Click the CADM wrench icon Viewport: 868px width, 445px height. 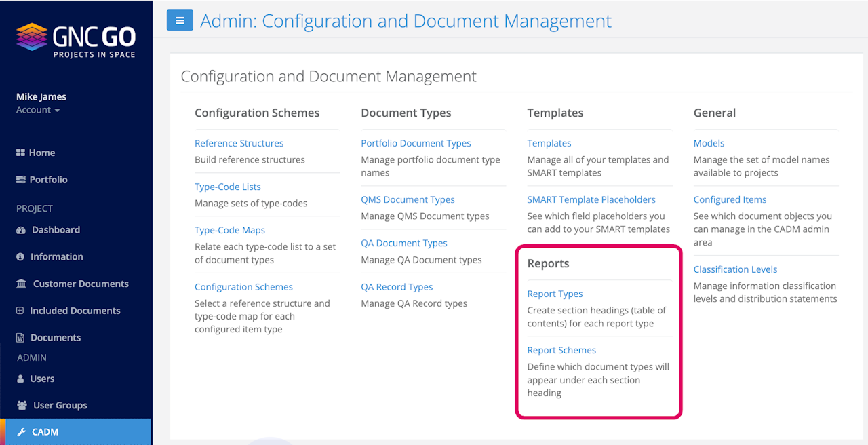pyautogui.click(x=21, y=432)
